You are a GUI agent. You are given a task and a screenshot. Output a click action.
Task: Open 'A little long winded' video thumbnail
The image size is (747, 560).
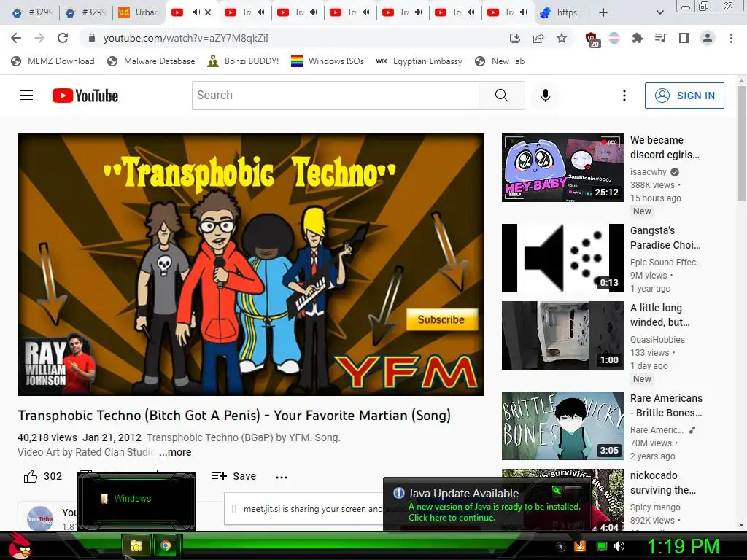(562, 335)
